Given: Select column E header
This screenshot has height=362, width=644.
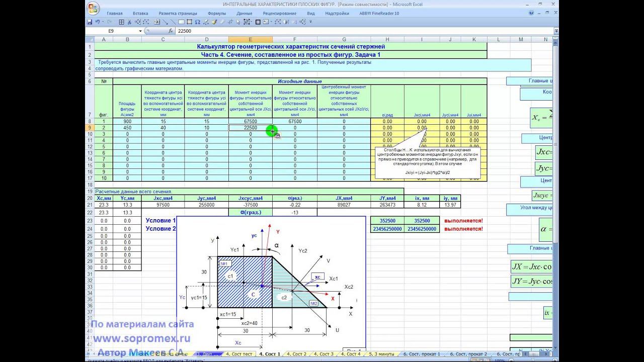Looking at the screenshot, I should point(250,39).
